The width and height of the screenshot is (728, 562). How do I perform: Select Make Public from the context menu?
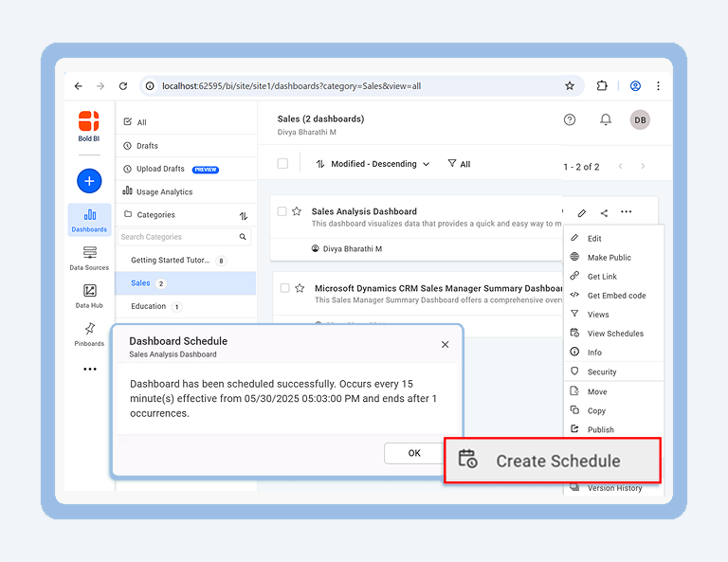click(614, 258)
